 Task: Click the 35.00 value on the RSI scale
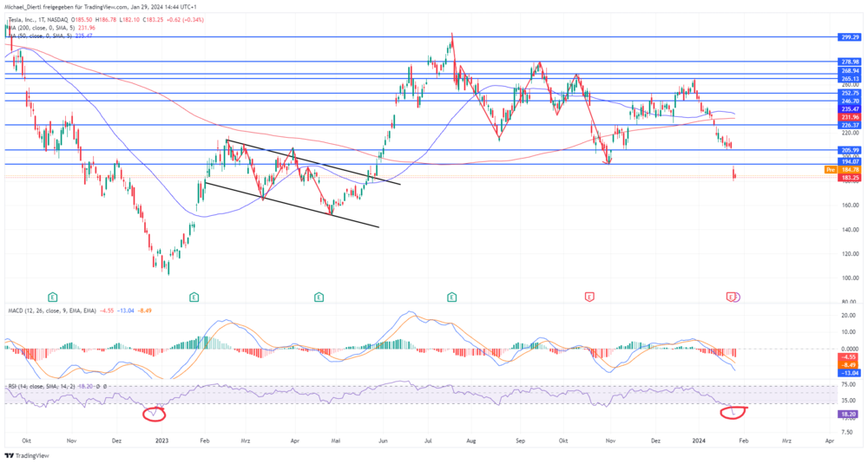click(x=850, y=400)
